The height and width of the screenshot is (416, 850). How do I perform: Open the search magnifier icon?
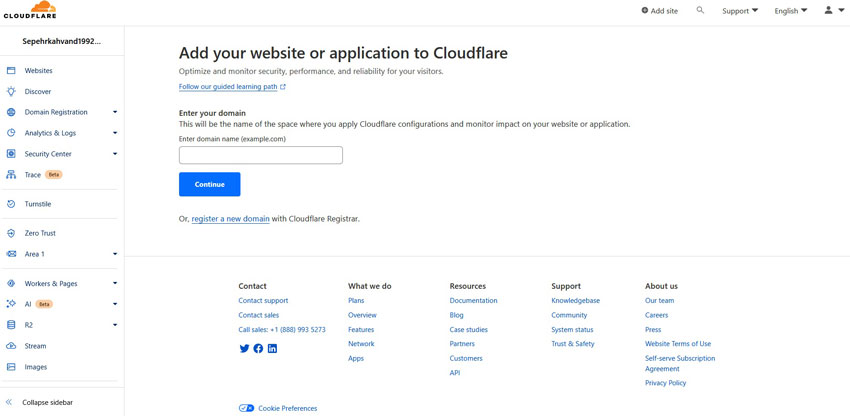pos(700,10)
